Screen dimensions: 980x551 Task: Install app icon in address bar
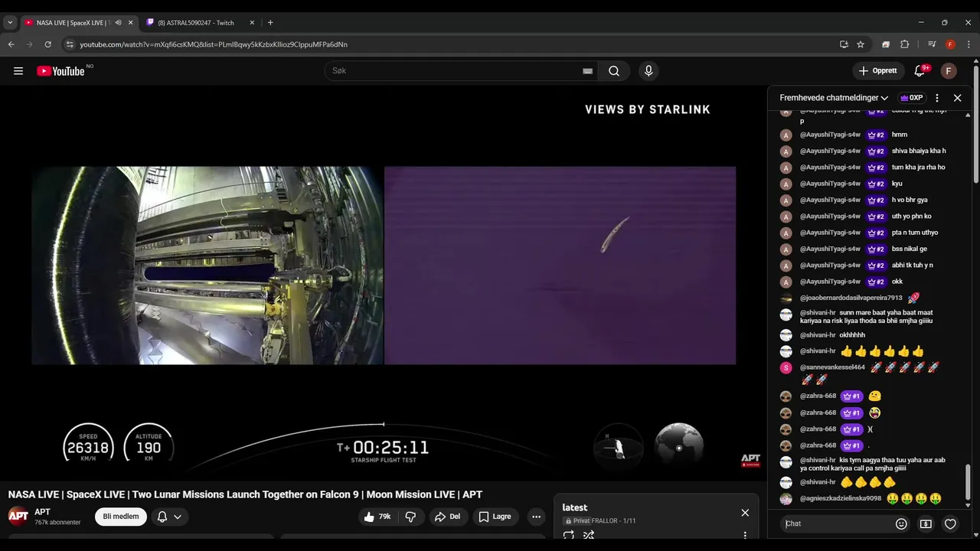pos(844,44)
